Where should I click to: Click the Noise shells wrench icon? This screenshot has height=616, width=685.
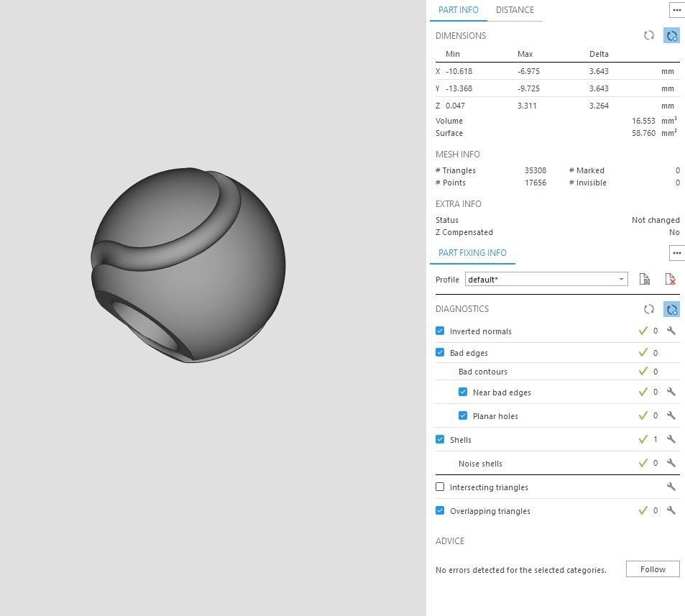(x=671, y=463)
